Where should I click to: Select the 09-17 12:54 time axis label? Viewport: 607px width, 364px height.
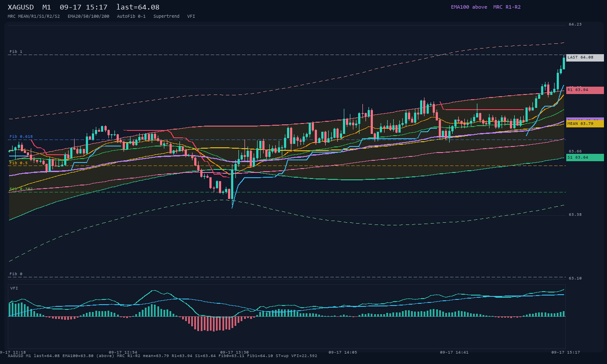pos(123,352)
